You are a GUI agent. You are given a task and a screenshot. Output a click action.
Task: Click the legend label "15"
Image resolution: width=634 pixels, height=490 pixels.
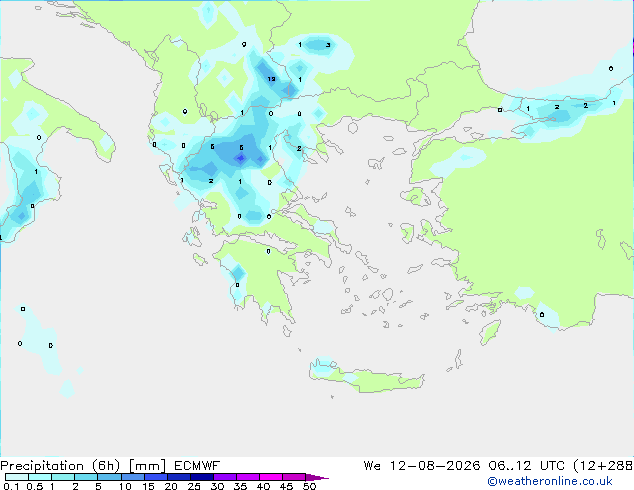pyautogui.click(x=148, y=486)
